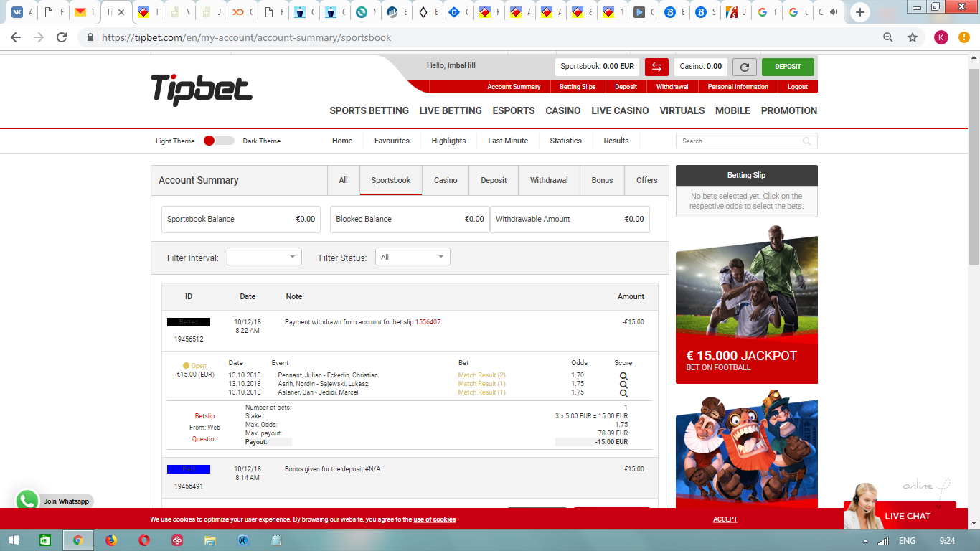Select the Casino tab in Account Summary
This screenshot has height=551, width=980.
(x=446, y=180)
